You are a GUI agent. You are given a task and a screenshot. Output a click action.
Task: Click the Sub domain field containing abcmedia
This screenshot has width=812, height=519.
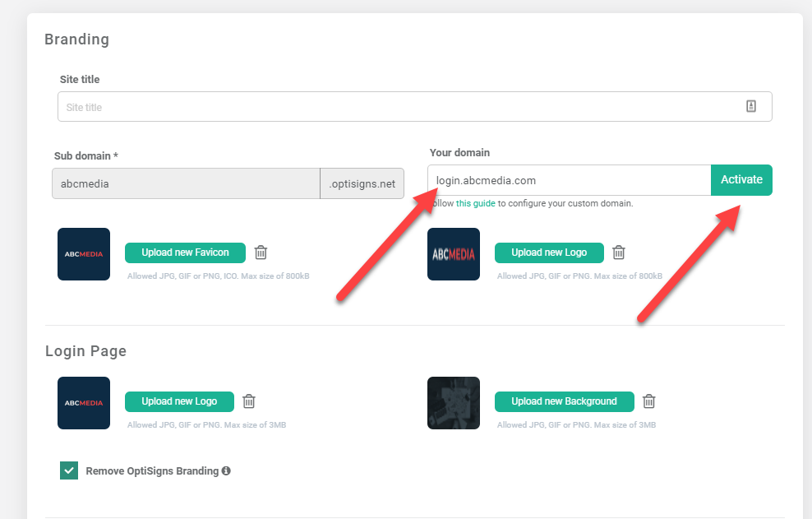click(x=186, y=184)
